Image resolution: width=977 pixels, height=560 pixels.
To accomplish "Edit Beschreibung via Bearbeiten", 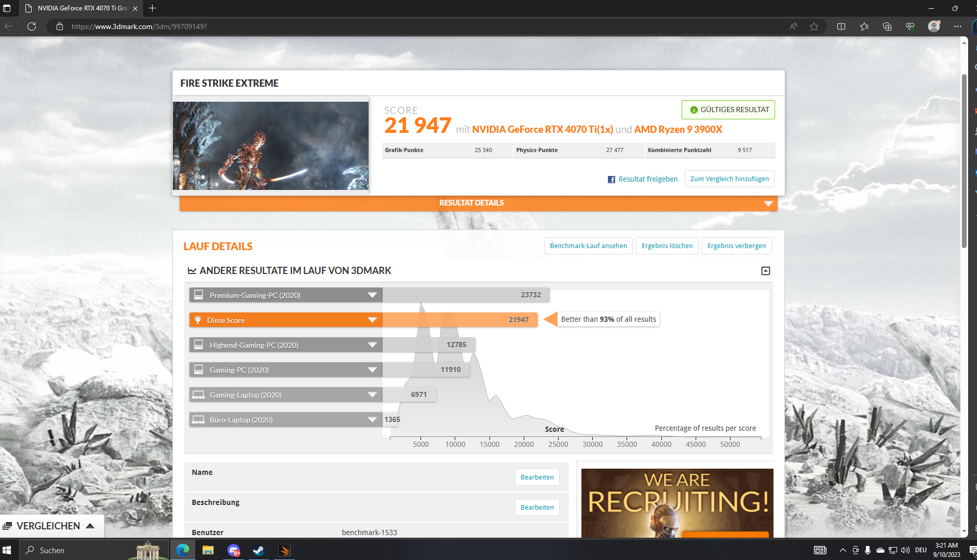I will (537, 507).
